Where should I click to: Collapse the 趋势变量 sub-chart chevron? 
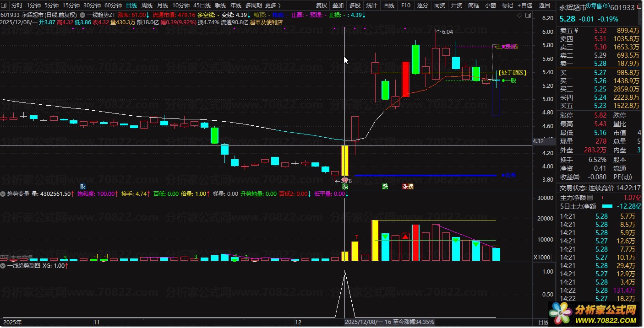3,194
